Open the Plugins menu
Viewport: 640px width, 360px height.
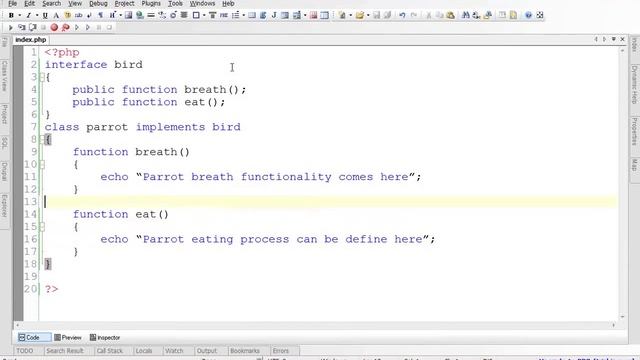151,4
